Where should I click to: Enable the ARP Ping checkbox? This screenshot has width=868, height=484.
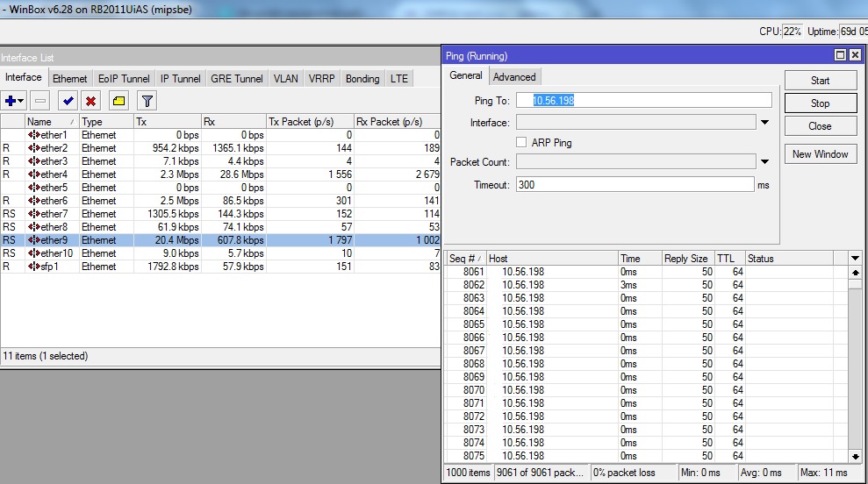[521, 142]
